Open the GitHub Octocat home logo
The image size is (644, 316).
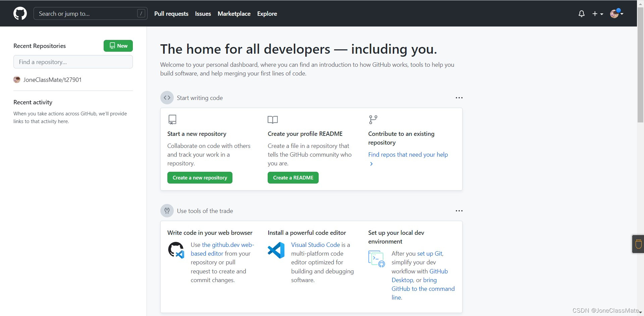coord(20,14)
